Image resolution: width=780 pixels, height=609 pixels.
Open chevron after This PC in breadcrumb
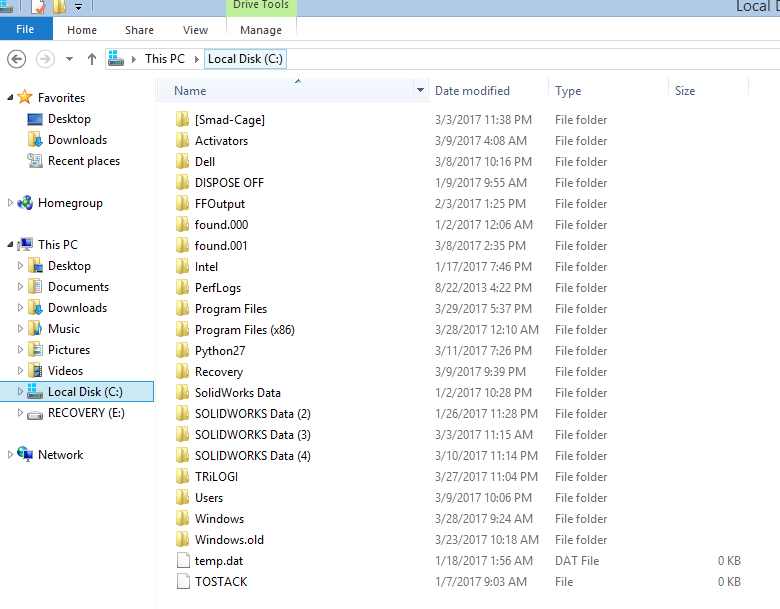(x=197, y=59)
